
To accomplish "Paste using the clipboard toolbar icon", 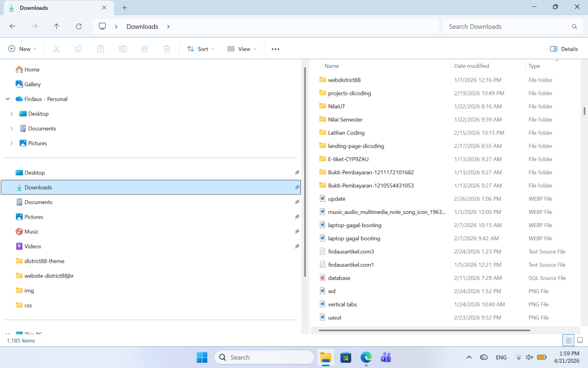I will coord(100,49).
